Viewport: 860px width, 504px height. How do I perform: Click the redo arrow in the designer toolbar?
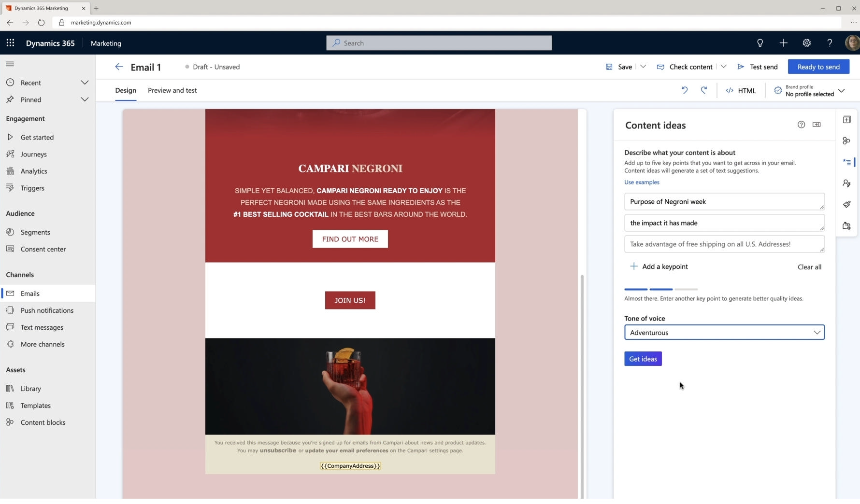(704, 90)
